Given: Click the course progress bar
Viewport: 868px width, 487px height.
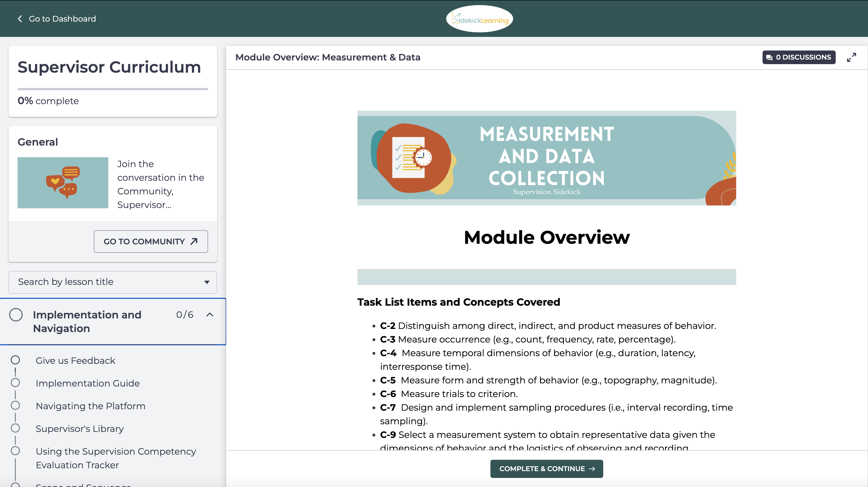Looking at the screenshot, I should [x=113, y=89].
